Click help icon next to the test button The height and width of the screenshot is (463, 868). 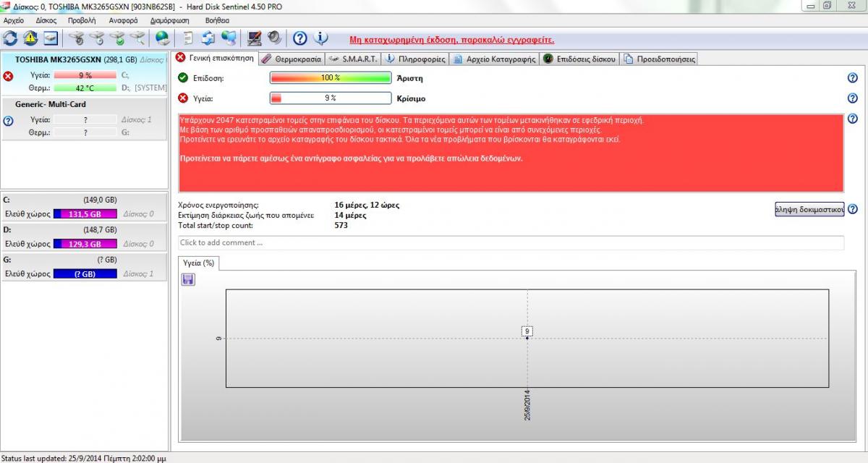coord(852,209)
